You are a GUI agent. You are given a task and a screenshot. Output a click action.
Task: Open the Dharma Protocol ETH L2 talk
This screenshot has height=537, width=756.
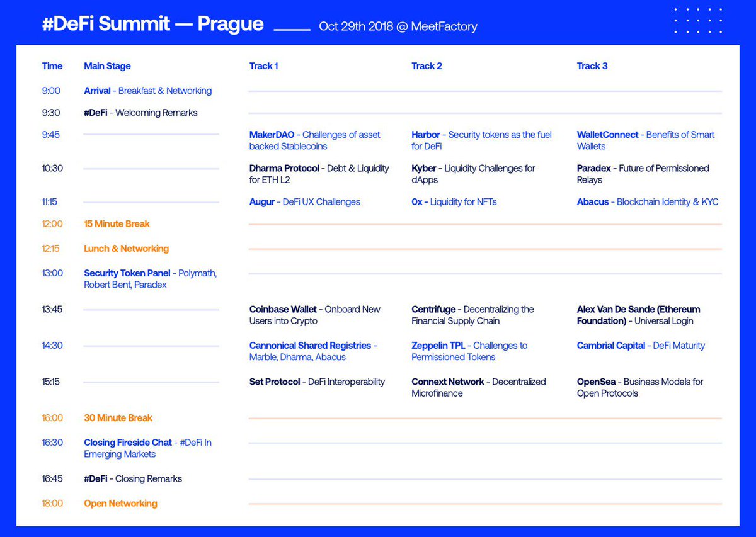click(318, 174)
